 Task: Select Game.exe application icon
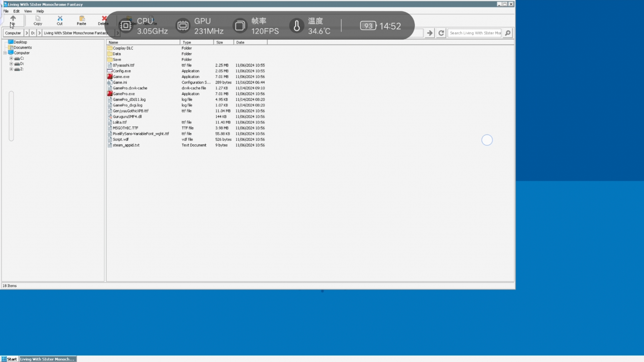click(x=110, y=76)
